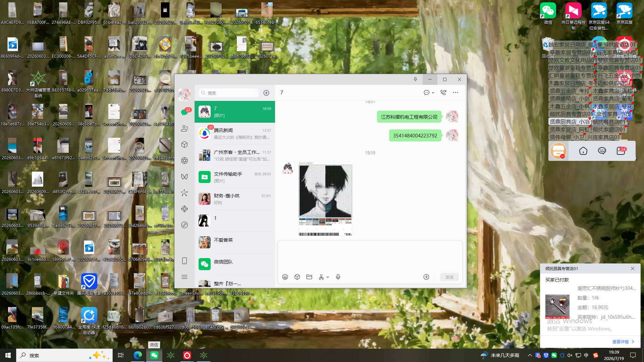
Task: Open the three-dots chat info menu
Action: tap(455, 93)
